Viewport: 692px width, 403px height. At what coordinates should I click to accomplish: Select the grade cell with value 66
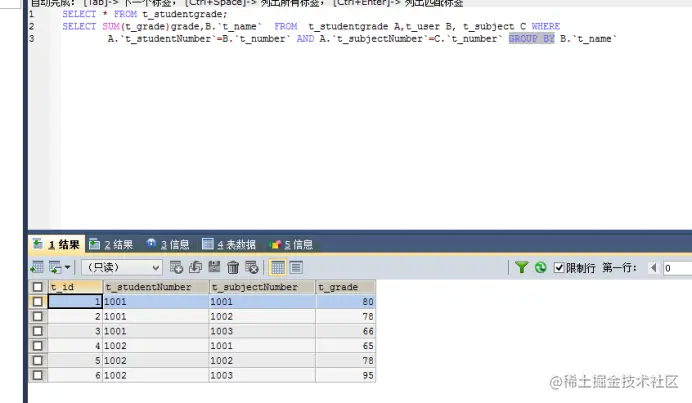pyautogui.click(x=346, y=331)
